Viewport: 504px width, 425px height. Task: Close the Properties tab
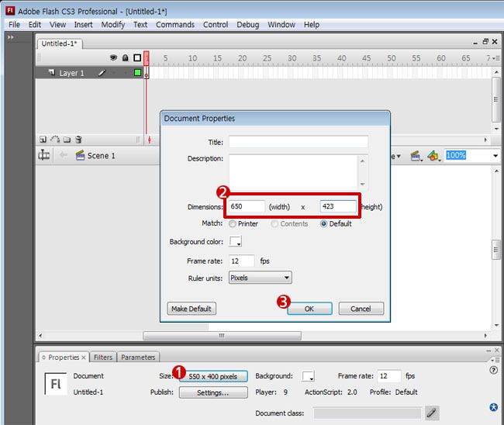point(83,358)
